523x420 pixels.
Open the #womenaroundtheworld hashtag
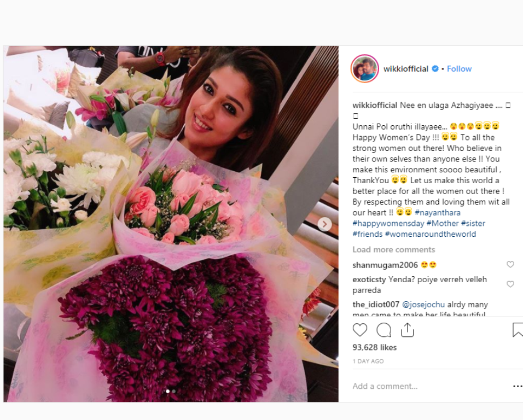431,234
